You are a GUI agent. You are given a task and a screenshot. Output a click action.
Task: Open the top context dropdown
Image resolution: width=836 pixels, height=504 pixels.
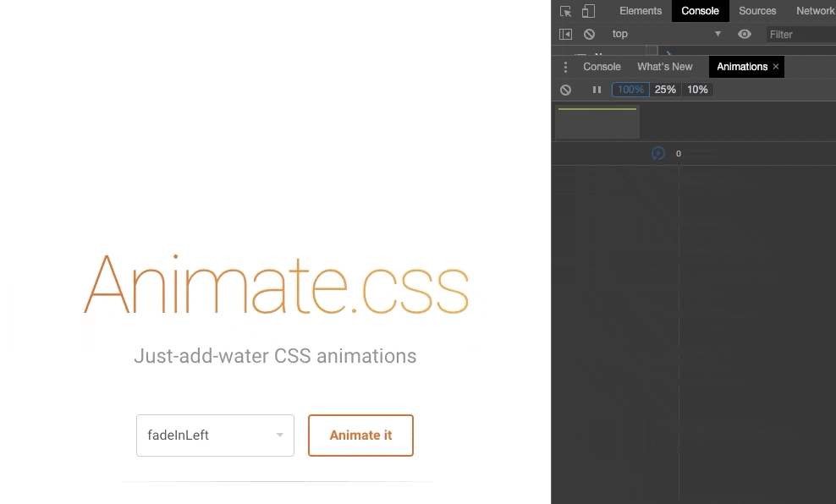coord(666,34)
